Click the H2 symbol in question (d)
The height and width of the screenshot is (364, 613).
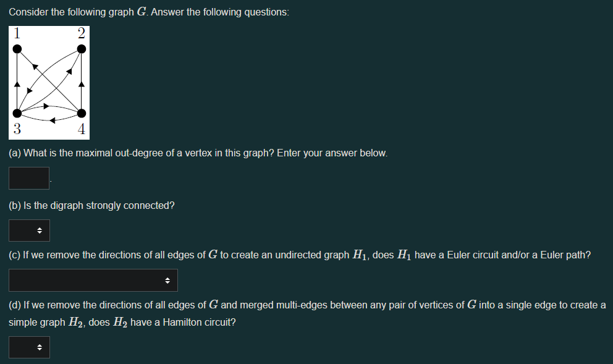pos(74,322)
